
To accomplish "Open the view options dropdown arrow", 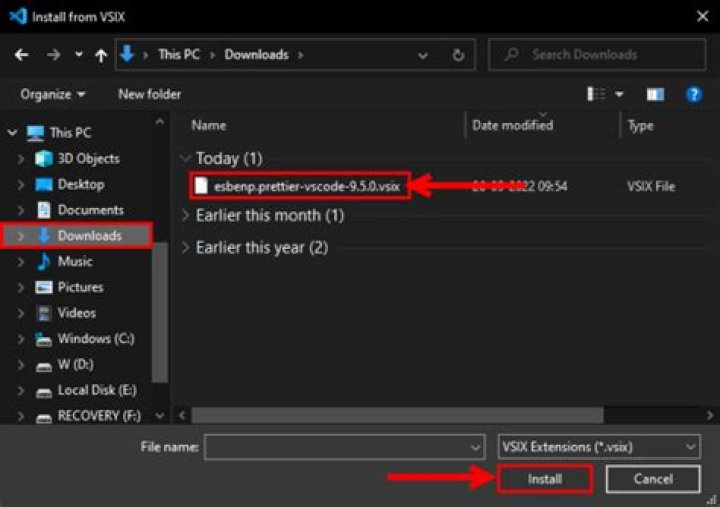I will [619, 95].
